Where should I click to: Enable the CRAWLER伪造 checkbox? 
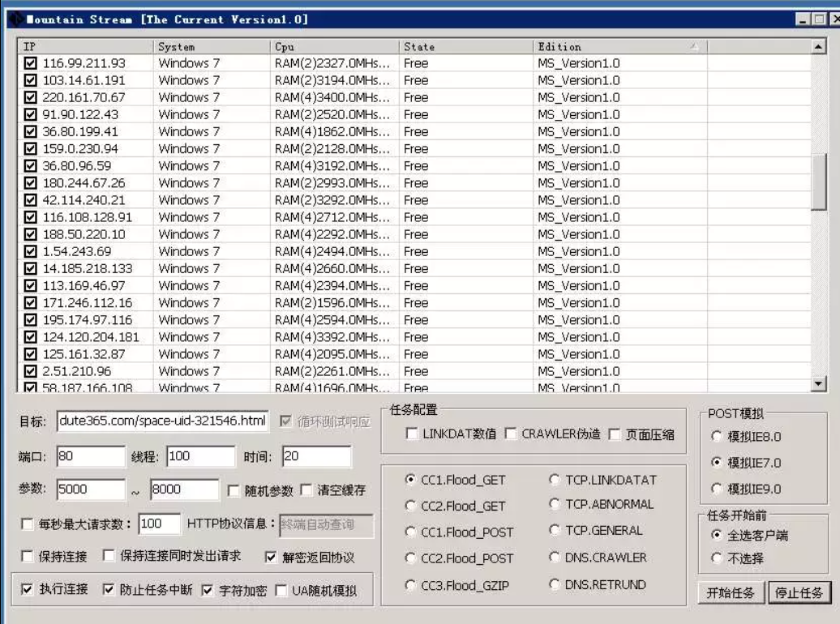click(511, 434)
